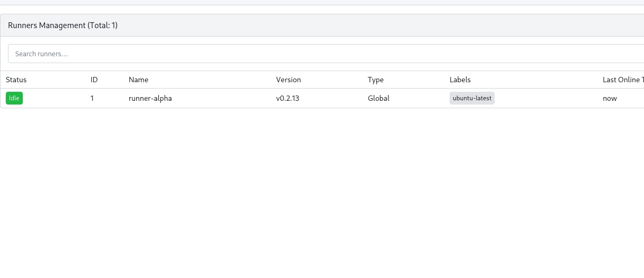Select the ubuntu-latest label tag
This screenshot has width=644, height=278.
(472, 98)
